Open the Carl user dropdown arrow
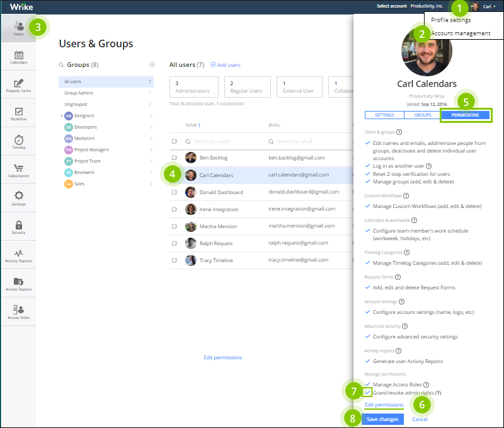 [495, 6]
